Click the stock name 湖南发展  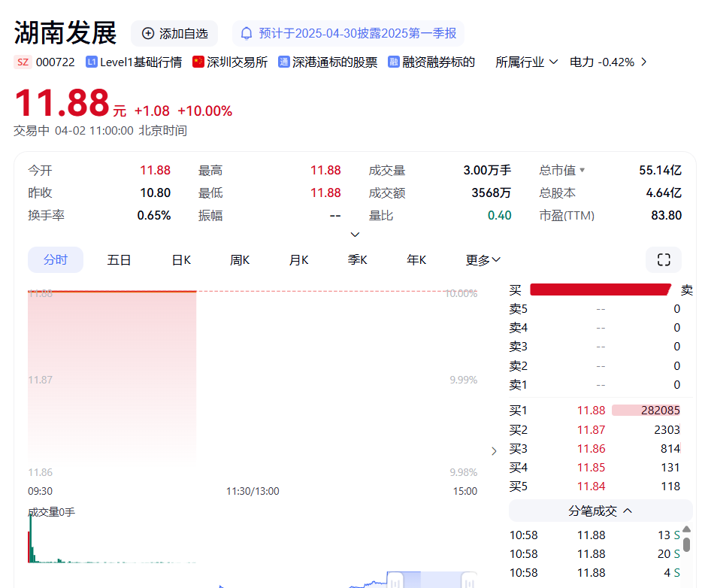tap(65, 33)
